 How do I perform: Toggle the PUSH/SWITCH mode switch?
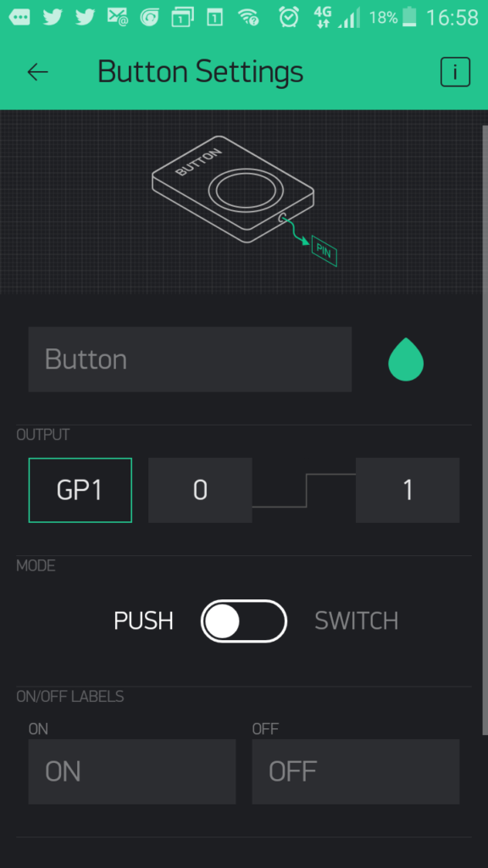[243, 621]
